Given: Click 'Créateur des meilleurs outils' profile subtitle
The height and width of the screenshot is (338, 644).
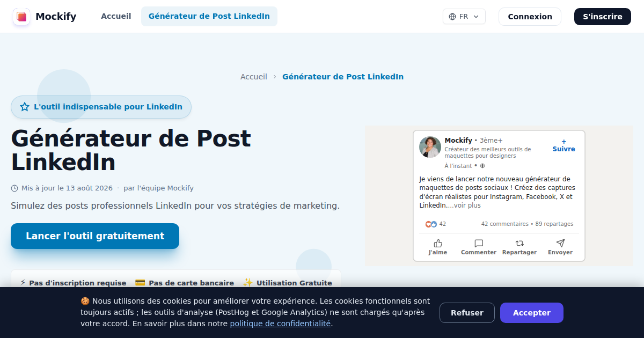Looking at the screenshot, I should pyautogui.click(x=488, y=152).
